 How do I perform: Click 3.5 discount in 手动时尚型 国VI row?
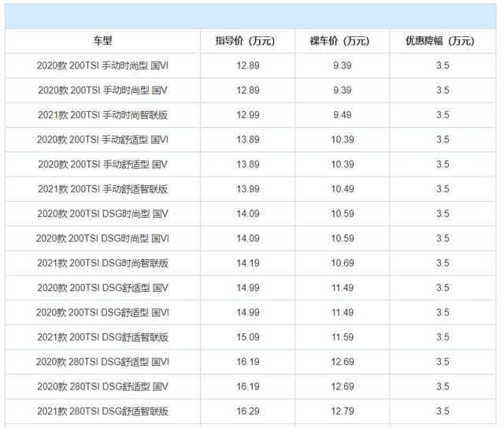[x=443, y=65]
